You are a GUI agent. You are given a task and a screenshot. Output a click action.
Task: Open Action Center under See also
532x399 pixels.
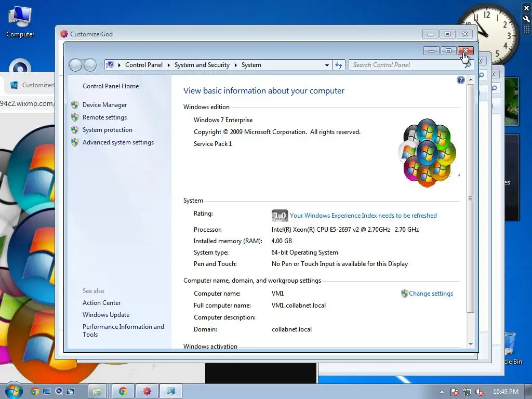pos(101,303)
